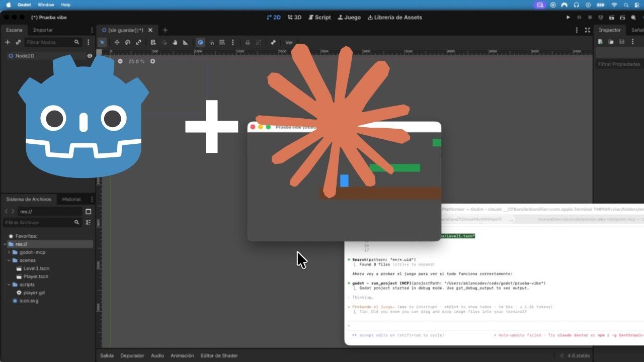Open Scene panel three-dot options menu
Viewport: 644px width, 362px height.
click(89, 42)
